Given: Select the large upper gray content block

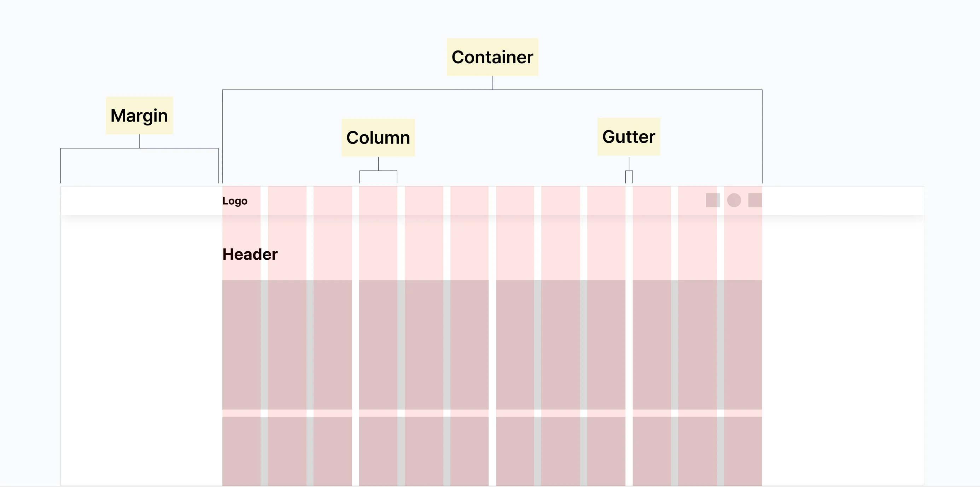Looking at the screenshot, I should pos(492,345).
